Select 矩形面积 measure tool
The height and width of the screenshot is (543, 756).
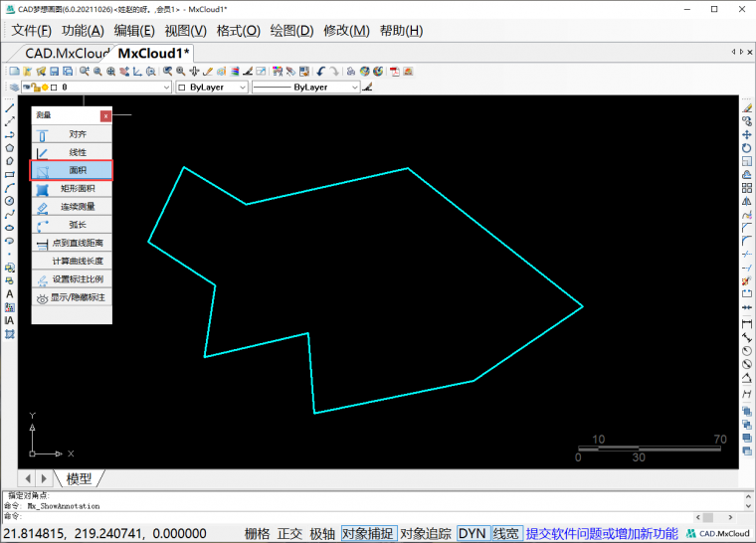(x=72, y=189)
